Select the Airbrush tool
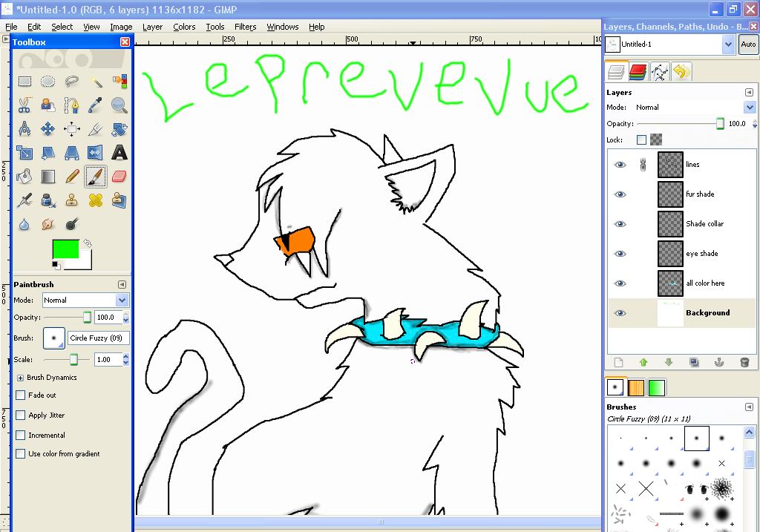 [24, 200]
